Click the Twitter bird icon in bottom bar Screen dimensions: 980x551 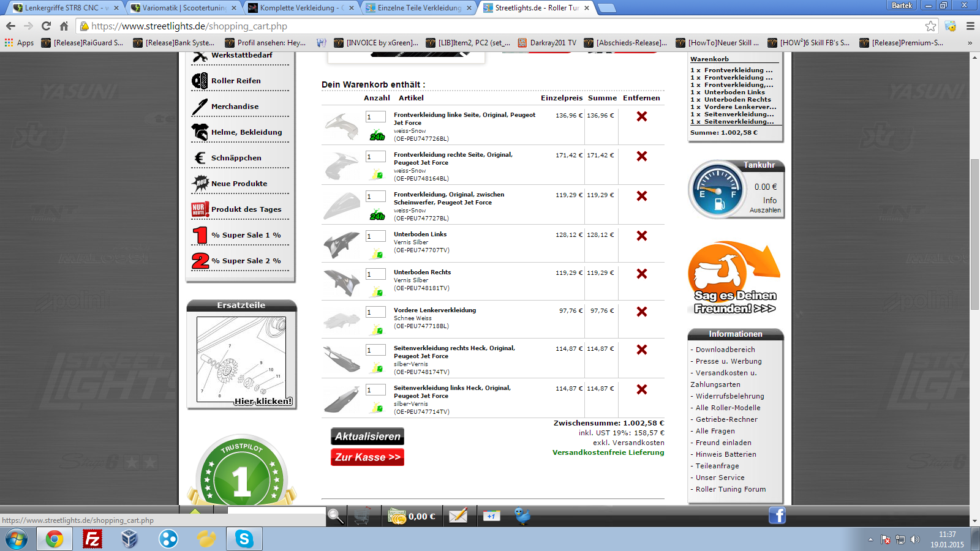point(522,515)
